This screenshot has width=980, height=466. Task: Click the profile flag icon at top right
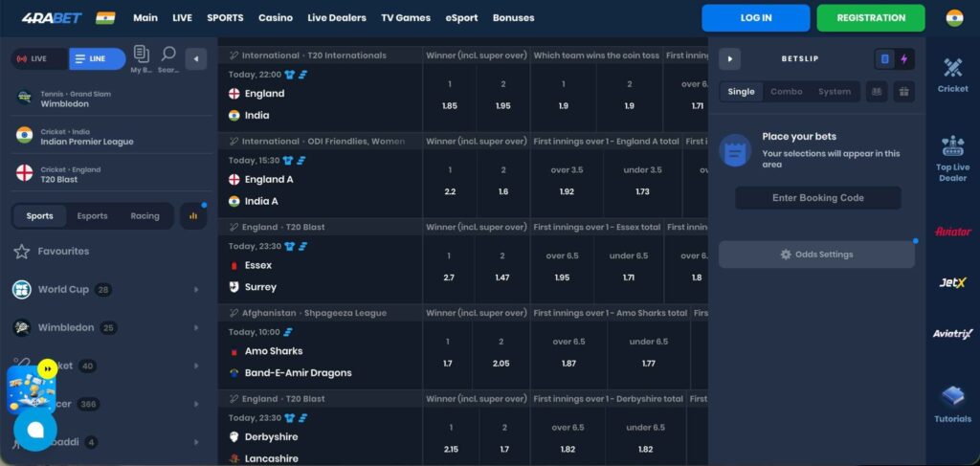[954, 18]
